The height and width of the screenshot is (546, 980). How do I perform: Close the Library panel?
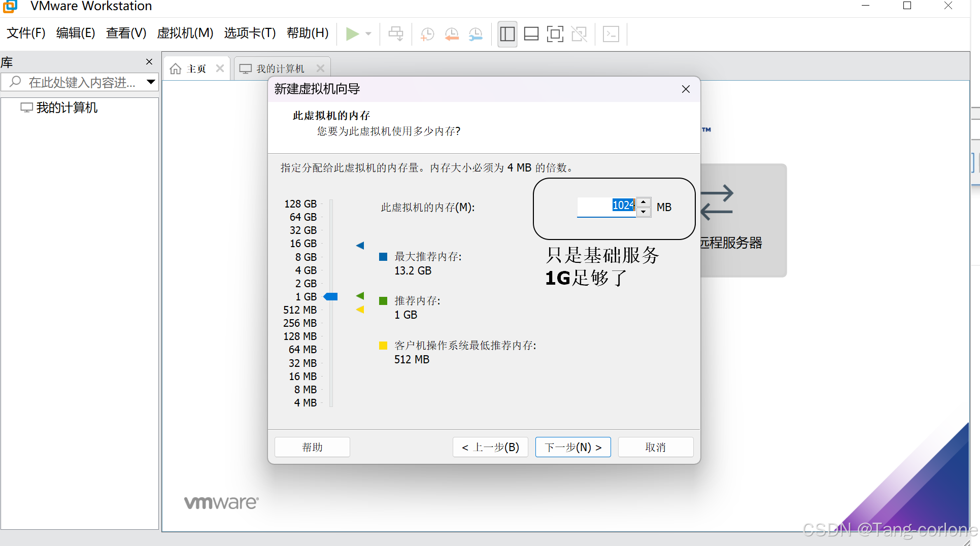click(x=149, y=61)
